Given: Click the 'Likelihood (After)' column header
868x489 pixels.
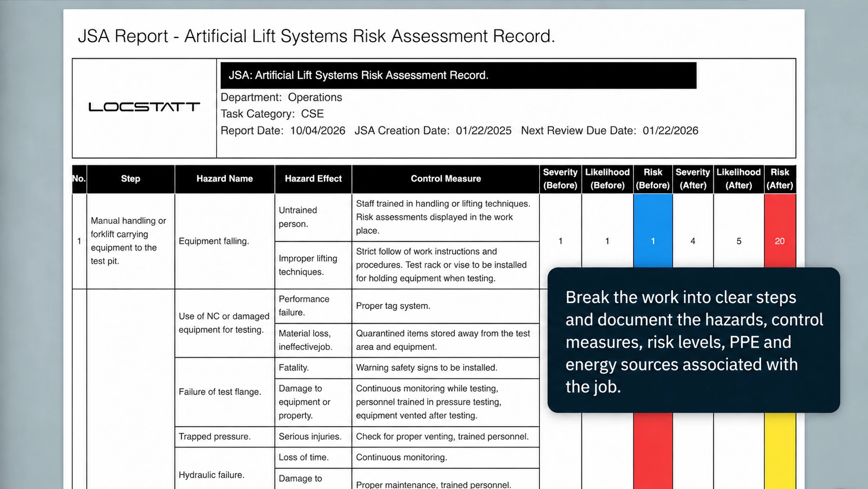Looking at the screenshot, I should (739, 179).
